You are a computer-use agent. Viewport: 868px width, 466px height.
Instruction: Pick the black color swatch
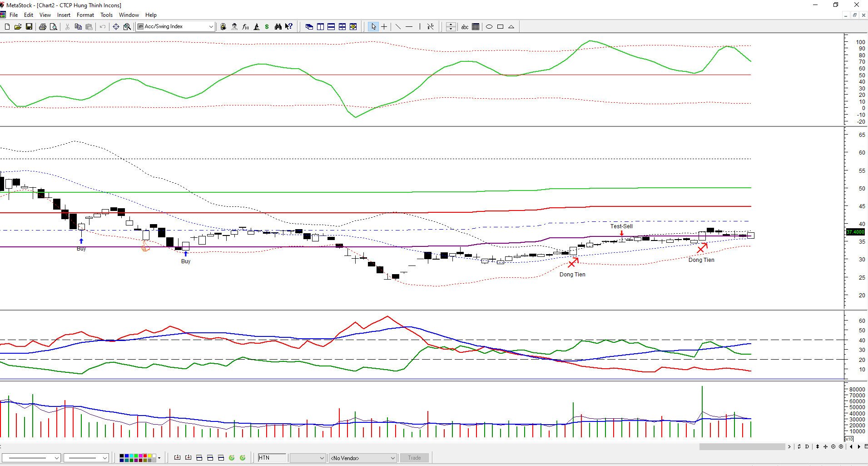click(122, 456)
